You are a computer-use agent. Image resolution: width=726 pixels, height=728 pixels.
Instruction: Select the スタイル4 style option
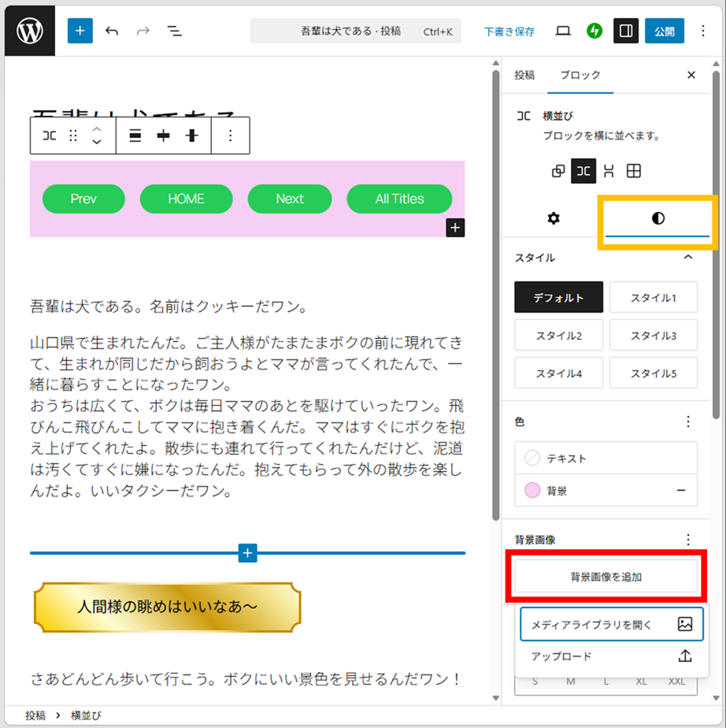point(558,373)
